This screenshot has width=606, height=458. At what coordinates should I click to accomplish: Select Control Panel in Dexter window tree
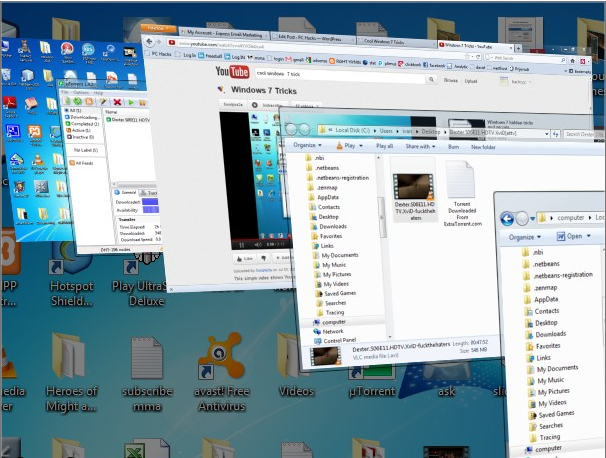tap(335, 341)
